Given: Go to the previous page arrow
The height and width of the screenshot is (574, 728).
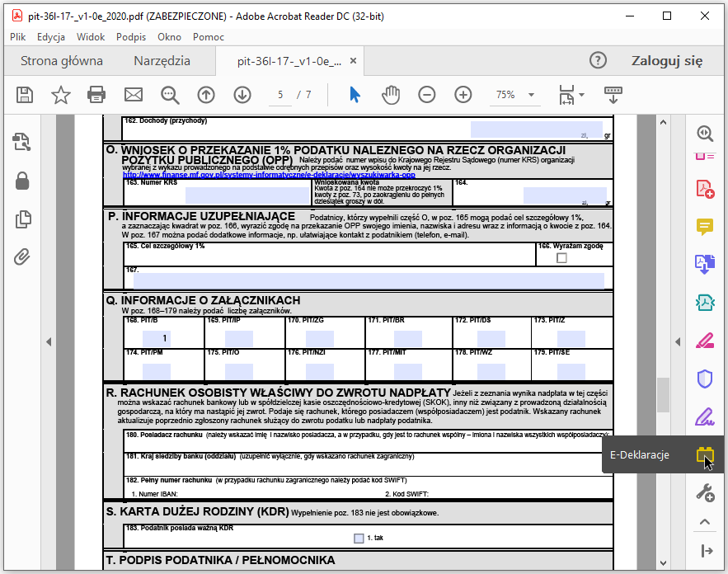Looking at the screenshot, I should [206, 95].
